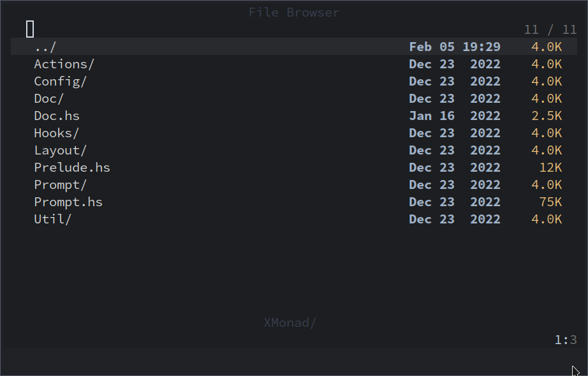Open the Actions directory
The width and height of the screenshot is (588, 376).
pos(64,64)
